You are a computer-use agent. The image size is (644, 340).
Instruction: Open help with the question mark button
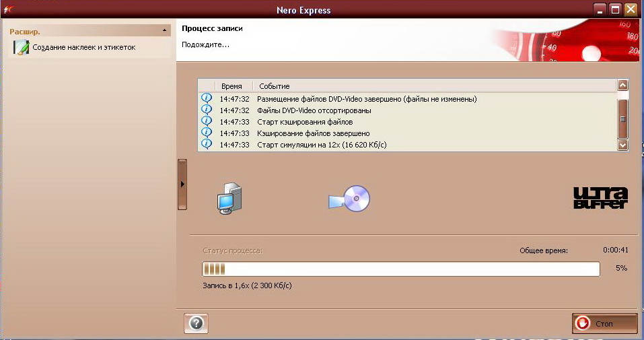196,323
